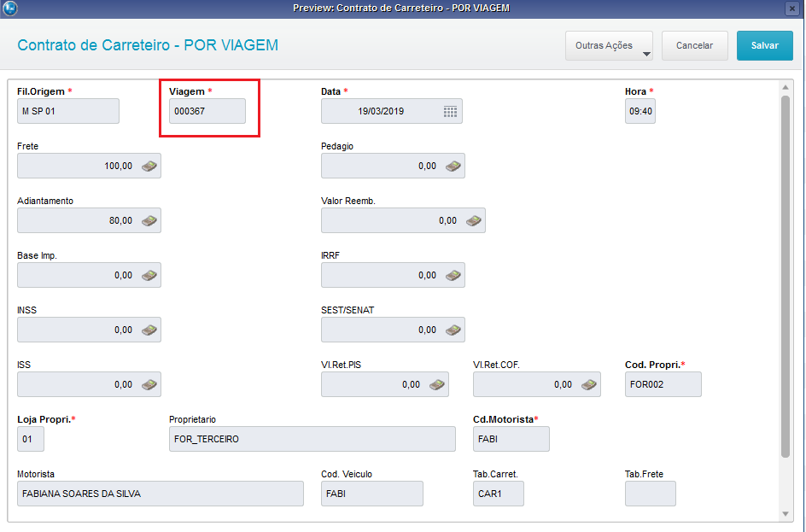
Task: Click the Cd.Motorista label
Action: [x=503, y=419]
